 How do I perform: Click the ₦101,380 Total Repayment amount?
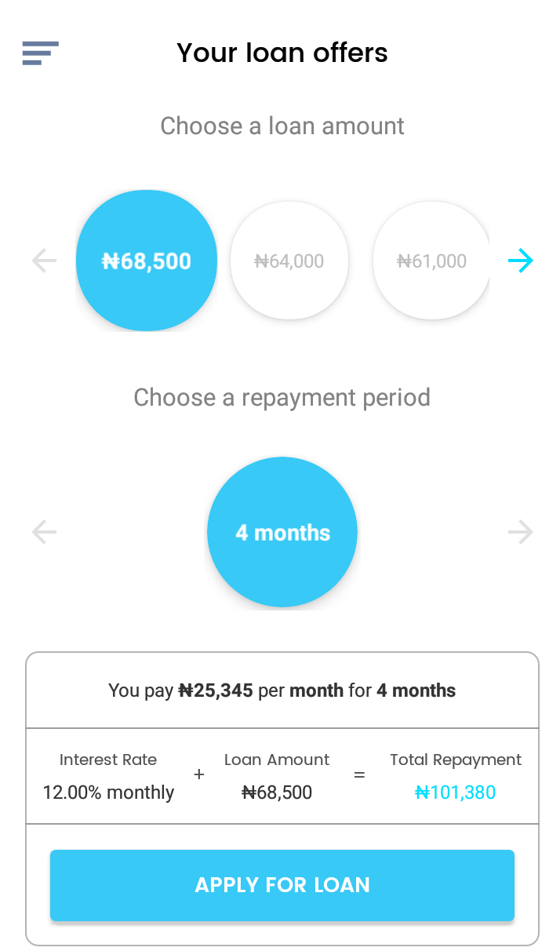click(455, 792)
